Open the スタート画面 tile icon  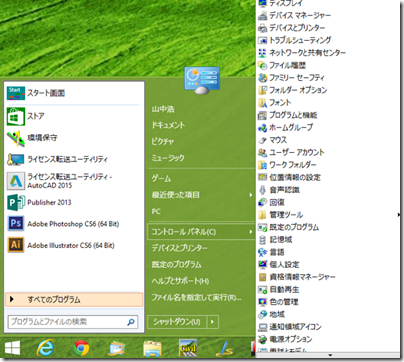pos(16,93)
